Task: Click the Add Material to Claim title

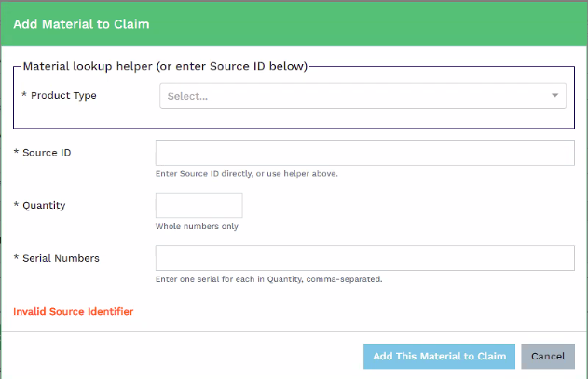Action: coord(81,23)
